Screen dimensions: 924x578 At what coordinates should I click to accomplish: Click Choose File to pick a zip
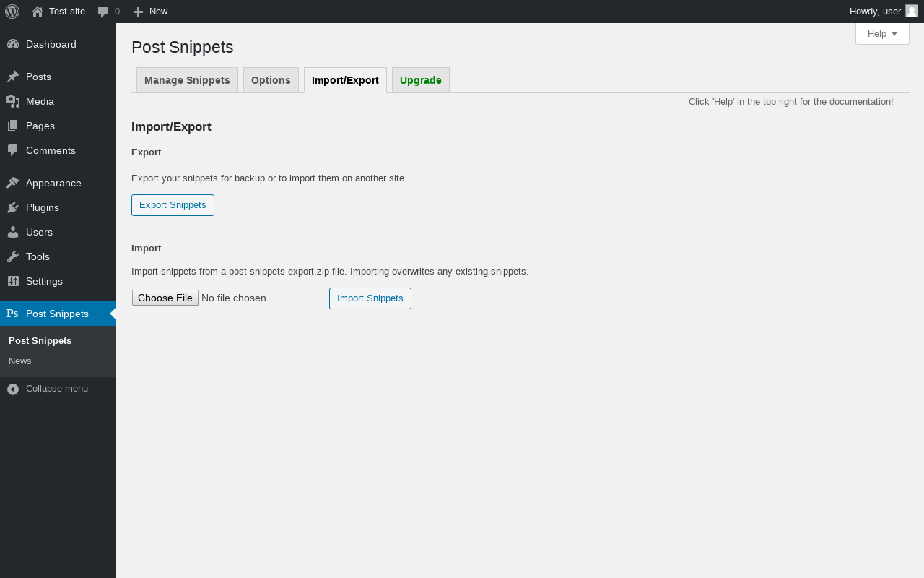165,298
